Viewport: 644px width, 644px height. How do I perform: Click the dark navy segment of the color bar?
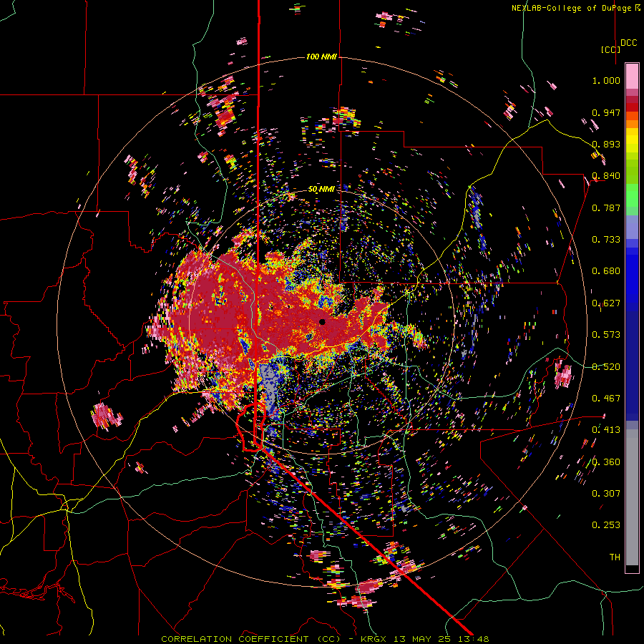[x=632, y=361]
